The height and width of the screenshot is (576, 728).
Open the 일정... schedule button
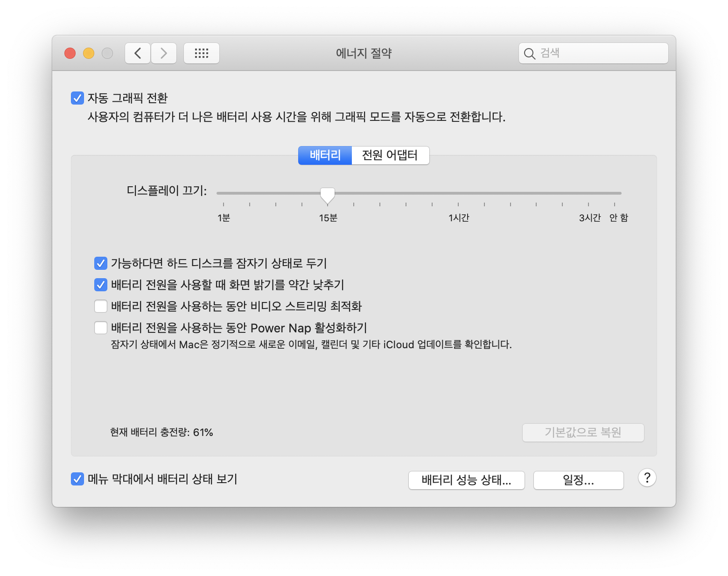tap(579, 480)
